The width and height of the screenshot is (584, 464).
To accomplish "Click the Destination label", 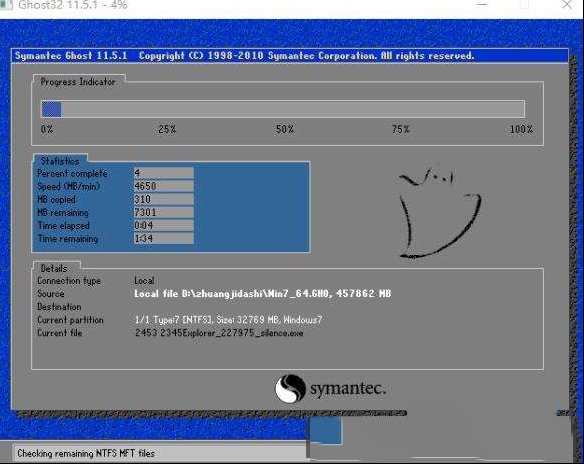I will 59,307.
